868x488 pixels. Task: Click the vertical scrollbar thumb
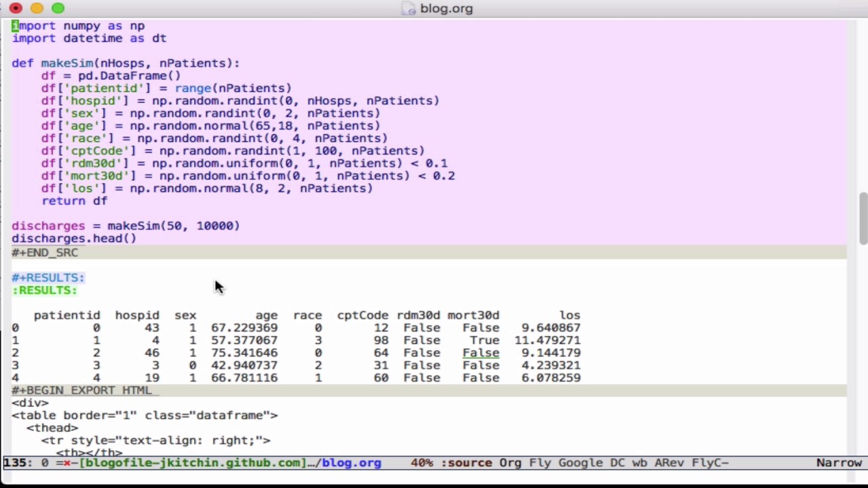863,218
